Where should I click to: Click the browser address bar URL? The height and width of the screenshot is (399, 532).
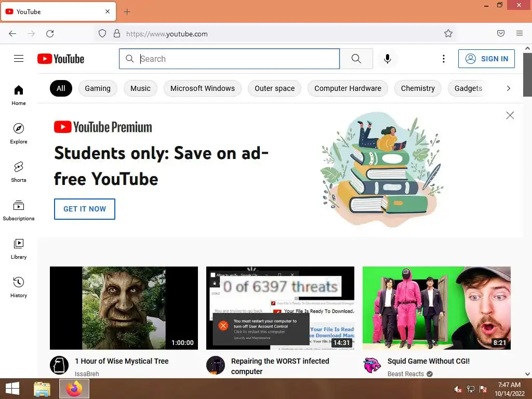(x=167, y=34)
